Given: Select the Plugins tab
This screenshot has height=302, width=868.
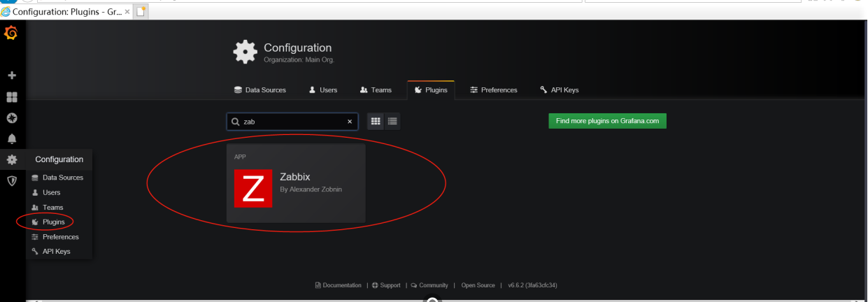Looking at the screenshot, I should [x=431, y=90].
